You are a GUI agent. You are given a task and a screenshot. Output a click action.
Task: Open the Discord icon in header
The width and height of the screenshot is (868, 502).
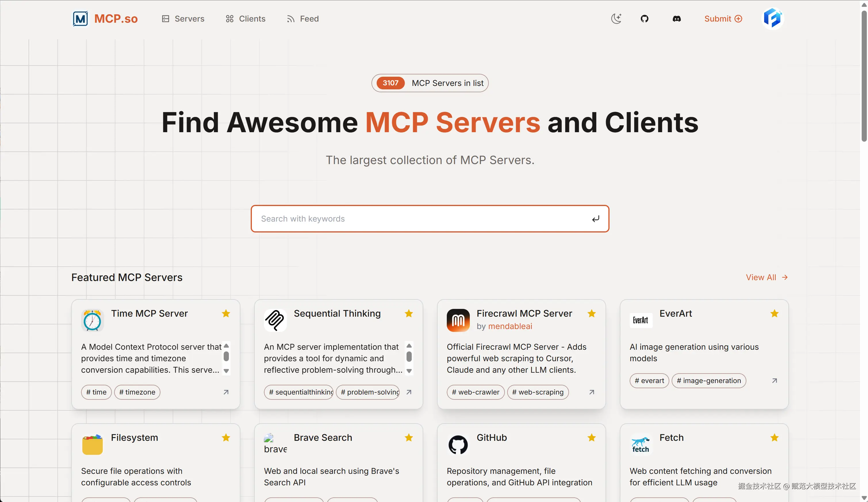pos(677,19)
